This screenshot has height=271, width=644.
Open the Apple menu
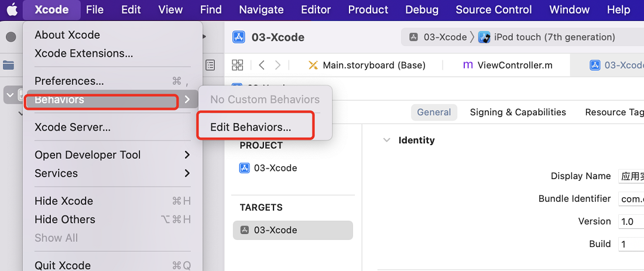[x=12, y=10]
